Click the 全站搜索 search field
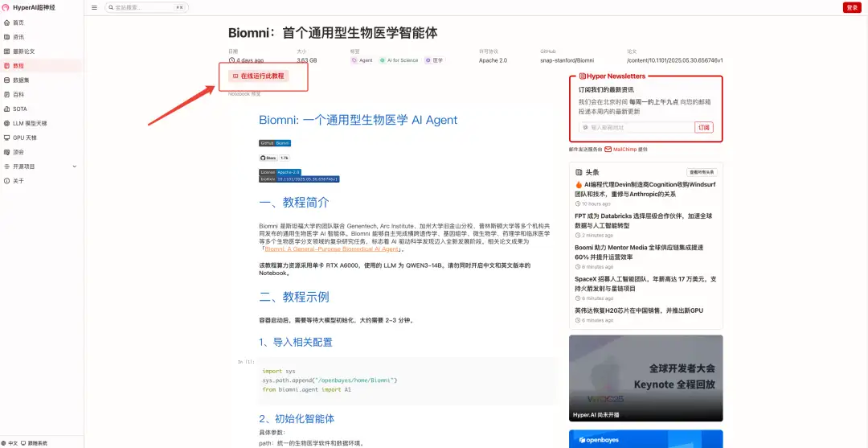The width and height of the screenshot is (868, 448). point(146,8)
